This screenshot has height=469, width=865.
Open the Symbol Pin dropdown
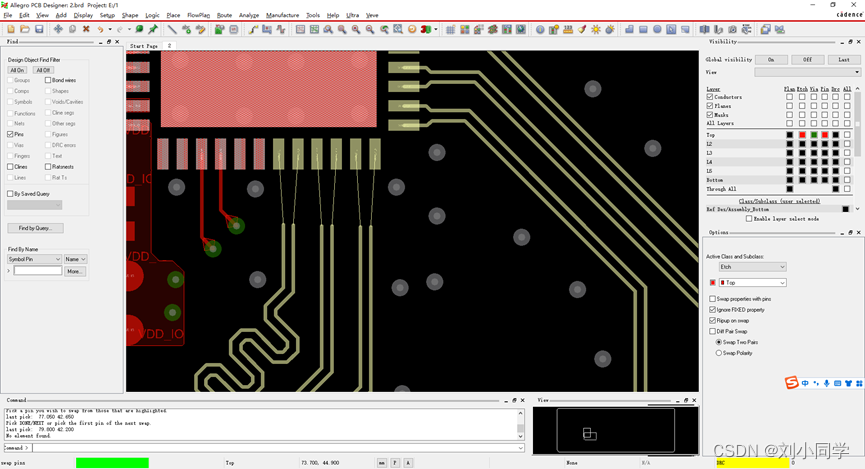pyautogui.click(x=35, y=259)
